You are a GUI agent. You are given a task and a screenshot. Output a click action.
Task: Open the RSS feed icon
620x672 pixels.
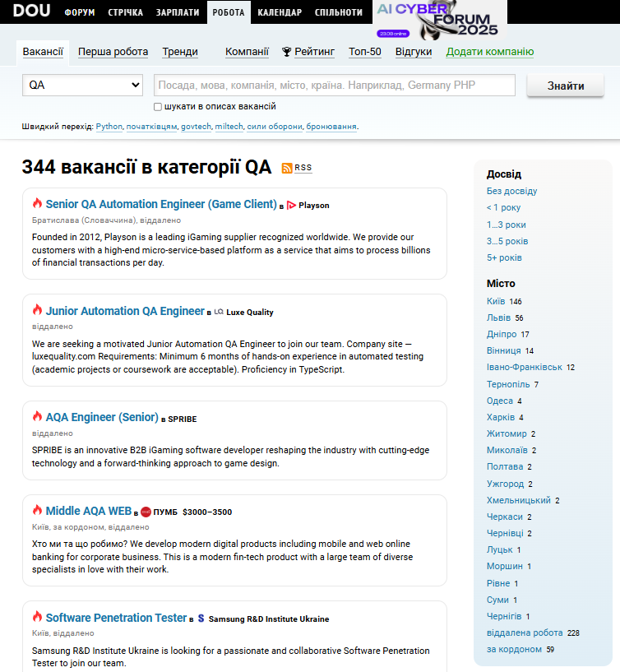(287, 168)
